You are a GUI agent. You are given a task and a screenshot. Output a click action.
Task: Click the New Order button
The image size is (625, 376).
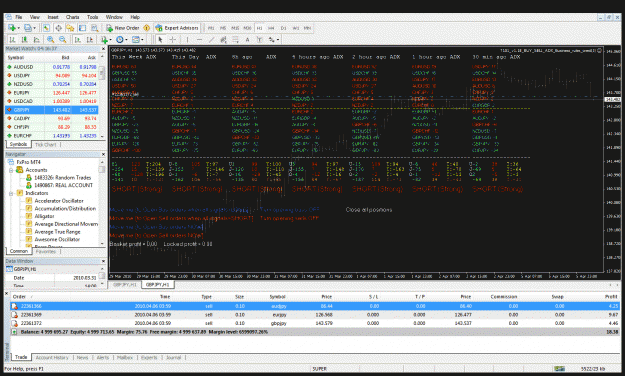click(x=122, y=28)
